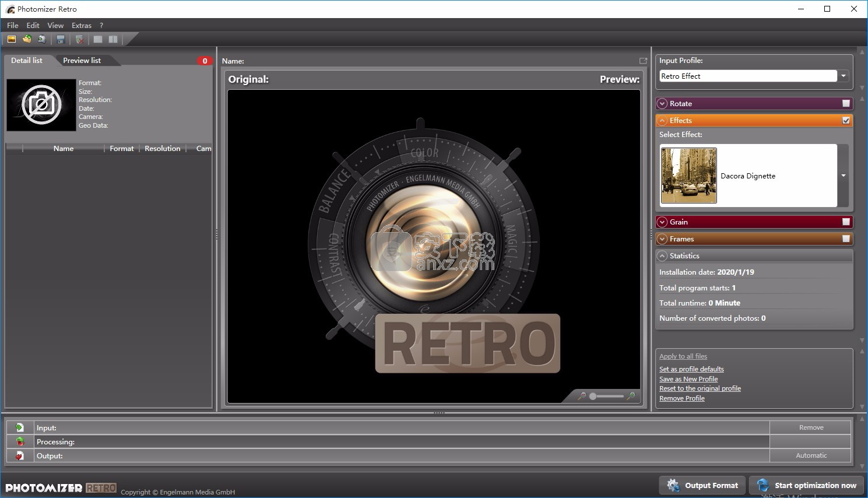This screenshot has height=498, width=868.
Task: Switch to single view layout icon
Action: pyautogui.click(x=98, y=39)
